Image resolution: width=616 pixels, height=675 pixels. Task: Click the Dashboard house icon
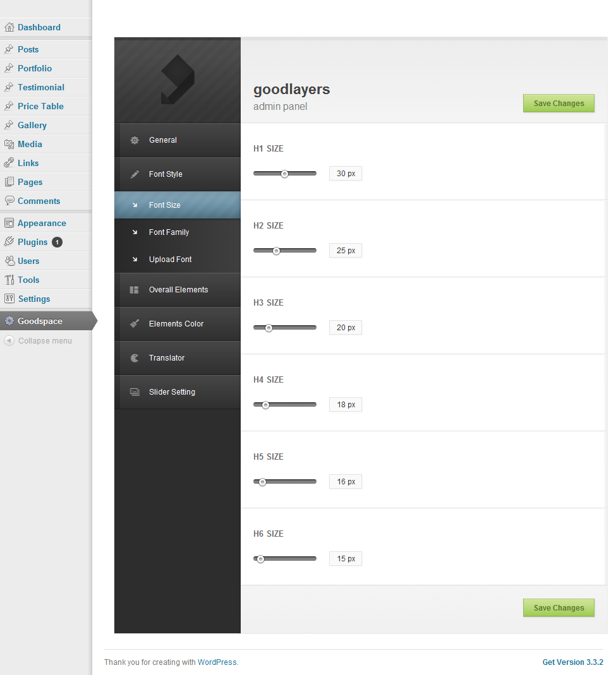click(x=9, y=27)
